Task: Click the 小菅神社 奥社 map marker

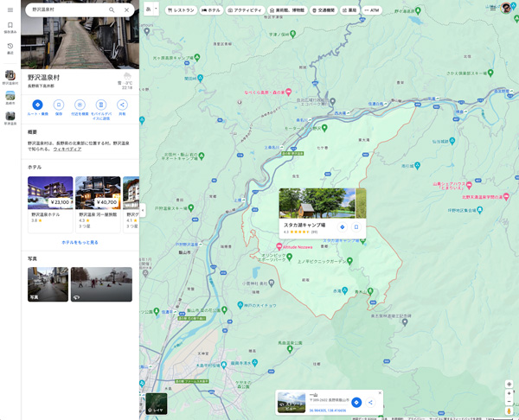Action: [x=272, y=283]
